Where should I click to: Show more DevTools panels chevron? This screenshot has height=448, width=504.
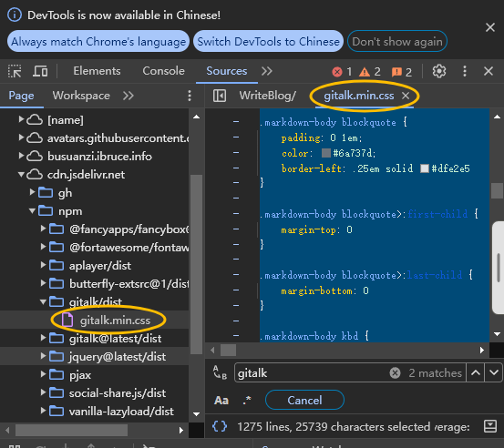[266, 71]
